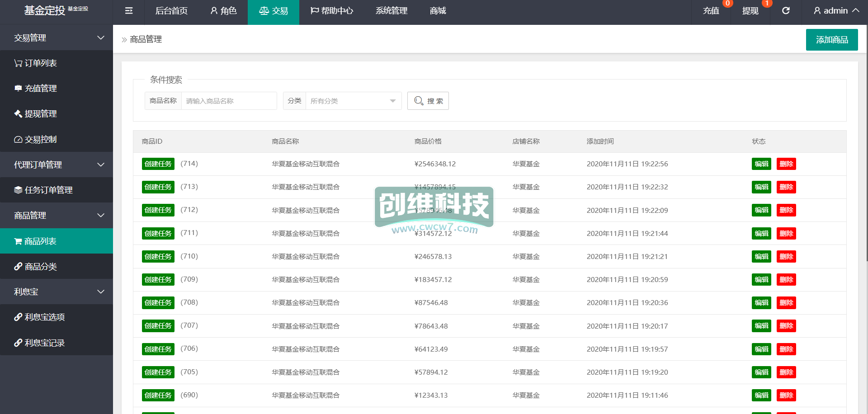Viewport: 868px width, 414px height.
Task: Click the 添加商品 button
Action: pos(831,40)
